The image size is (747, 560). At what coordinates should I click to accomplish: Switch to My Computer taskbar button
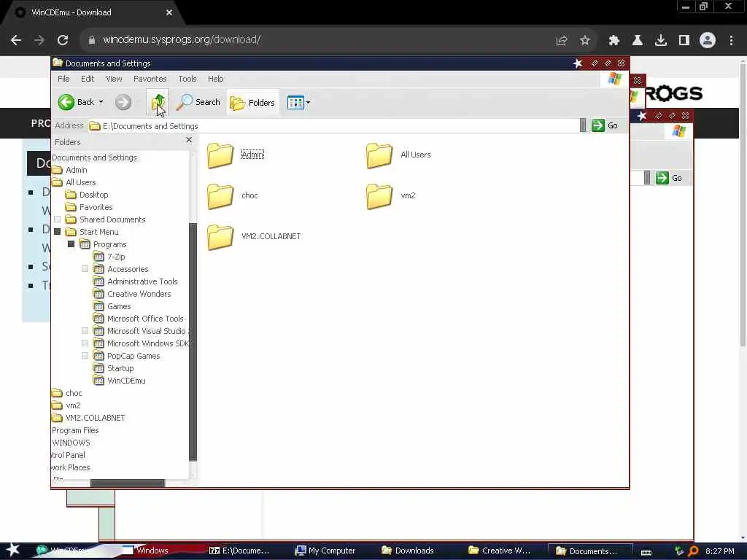tap(325, 551)
